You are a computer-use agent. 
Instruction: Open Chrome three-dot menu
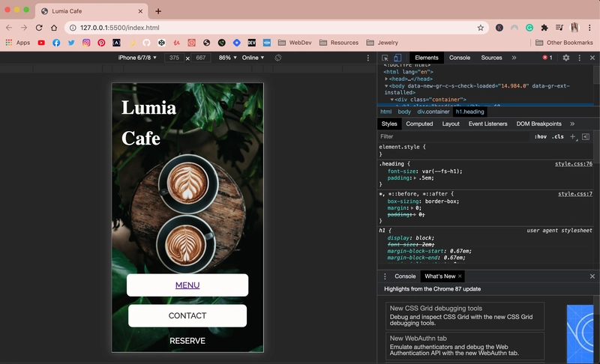coord(589,28)
